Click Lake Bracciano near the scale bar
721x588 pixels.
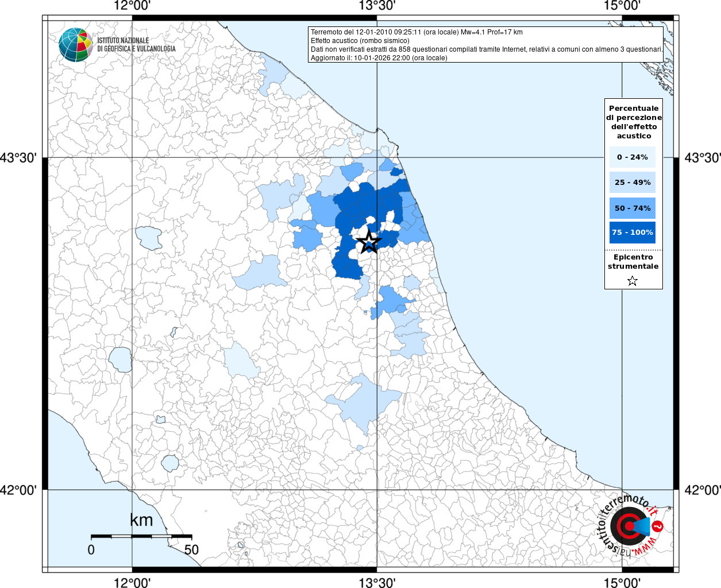pyautogui.click(x=170, y=463)
